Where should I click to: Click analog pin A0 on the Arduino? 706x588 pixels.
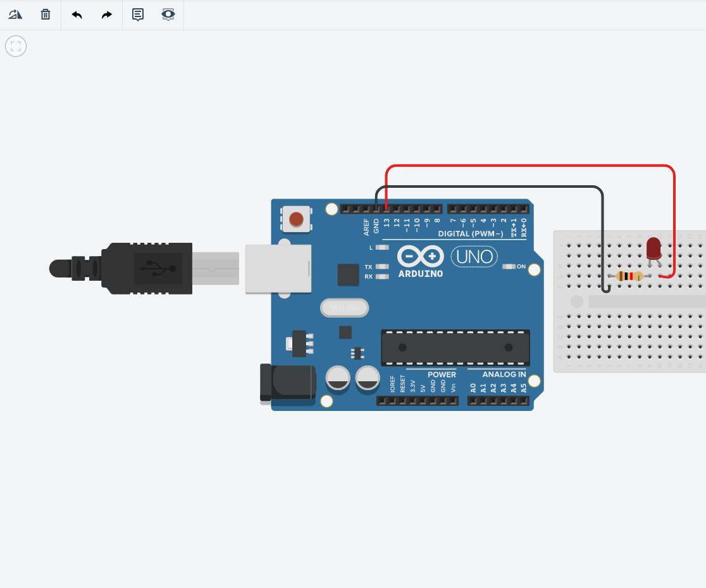472,400
